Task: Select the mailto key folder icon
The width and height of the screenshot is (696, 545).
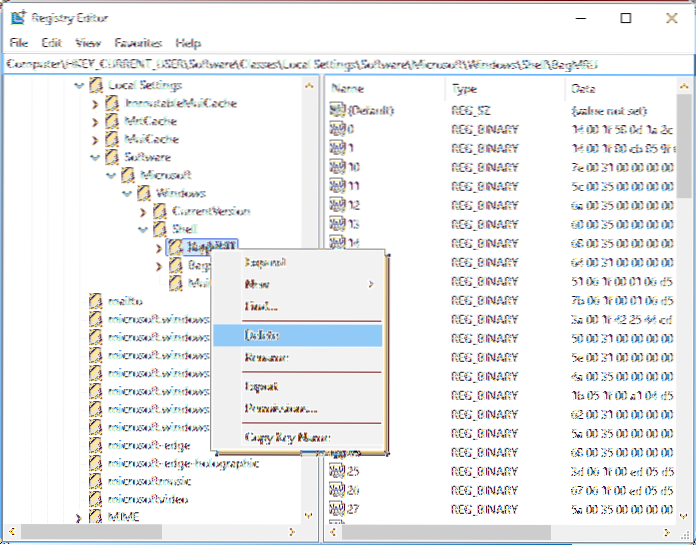Action: click(96, 301)
